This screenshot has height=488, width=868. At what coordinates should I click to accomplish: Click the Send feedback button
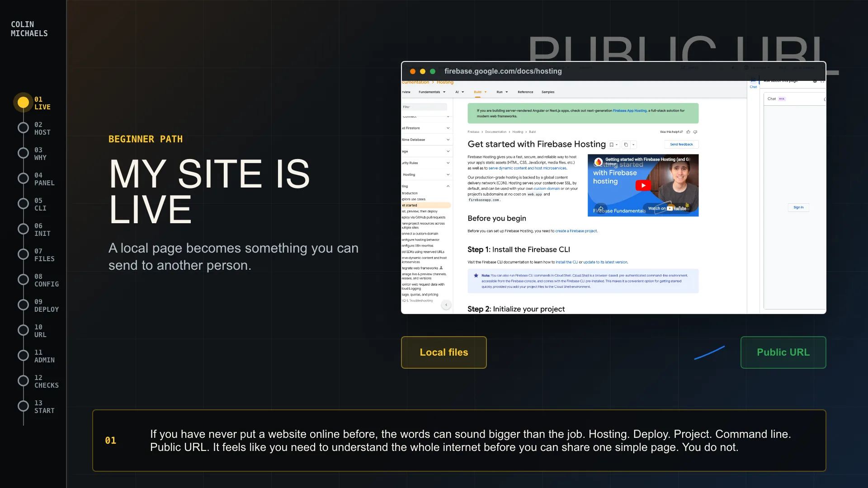pos(681,145)
